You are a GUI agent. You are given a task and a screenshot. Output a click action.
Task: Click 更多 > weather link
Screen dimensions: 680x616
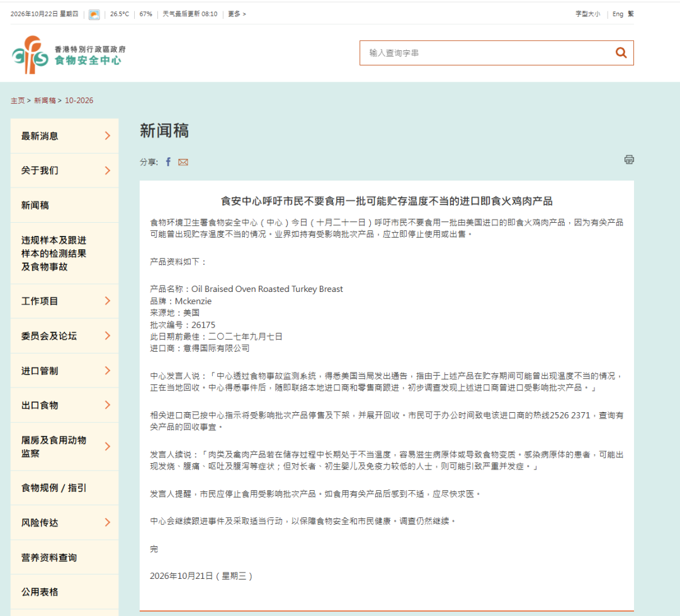click(237, 14)
